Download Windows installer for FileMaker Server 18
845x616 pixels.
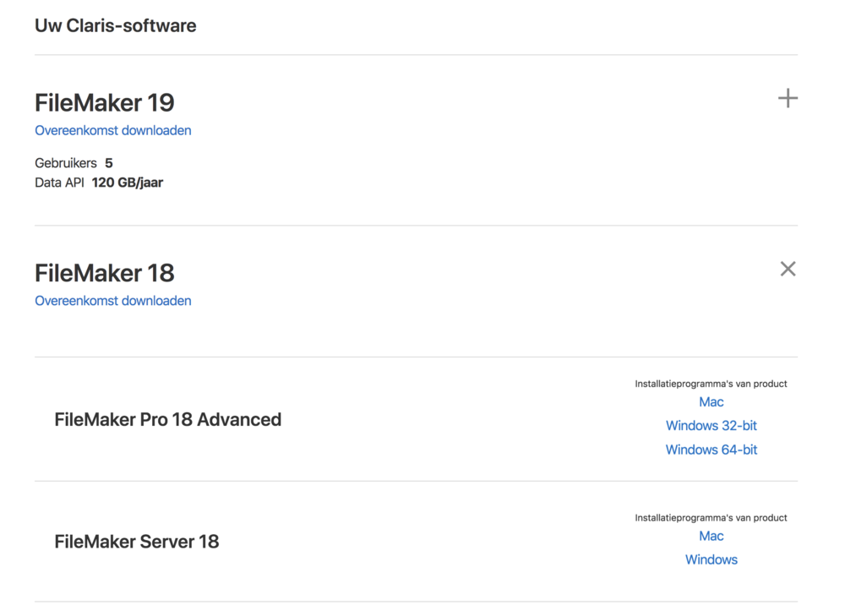click(711, 559)
